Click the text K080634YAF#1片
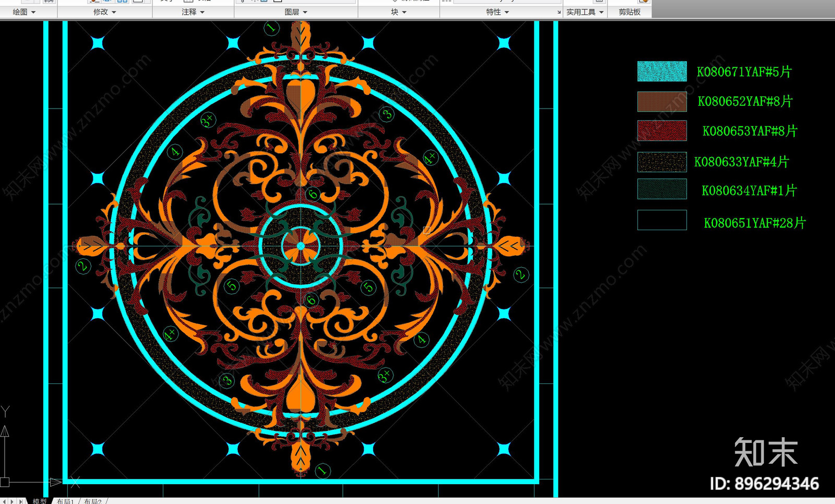 749,191
